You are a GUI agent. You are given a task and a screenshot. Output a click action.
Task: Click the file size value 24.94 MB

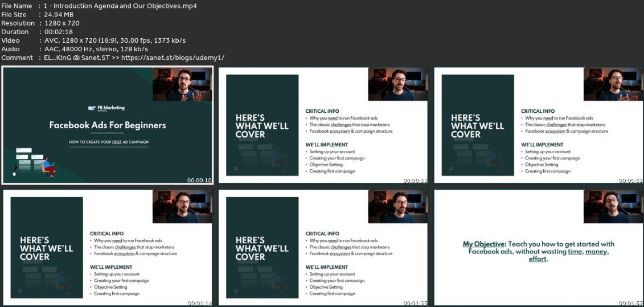[59, 14]
